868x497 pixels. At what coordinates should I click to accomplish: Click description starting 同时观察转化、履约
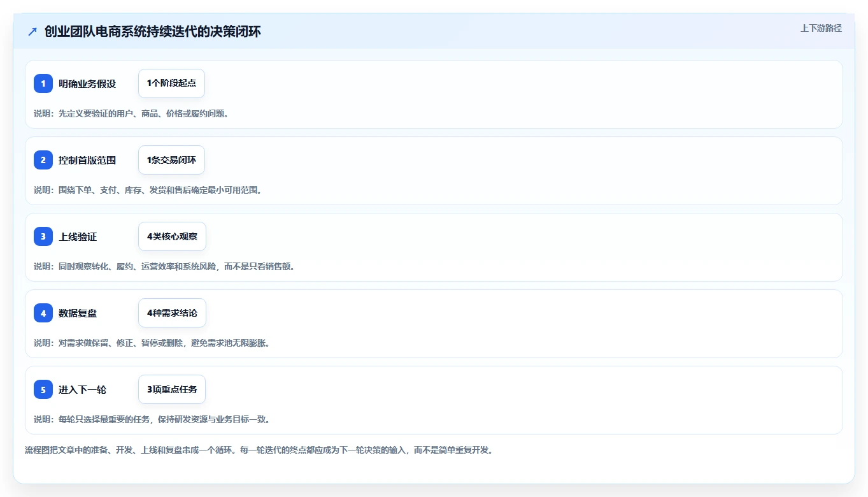click(x=164, y=266)
